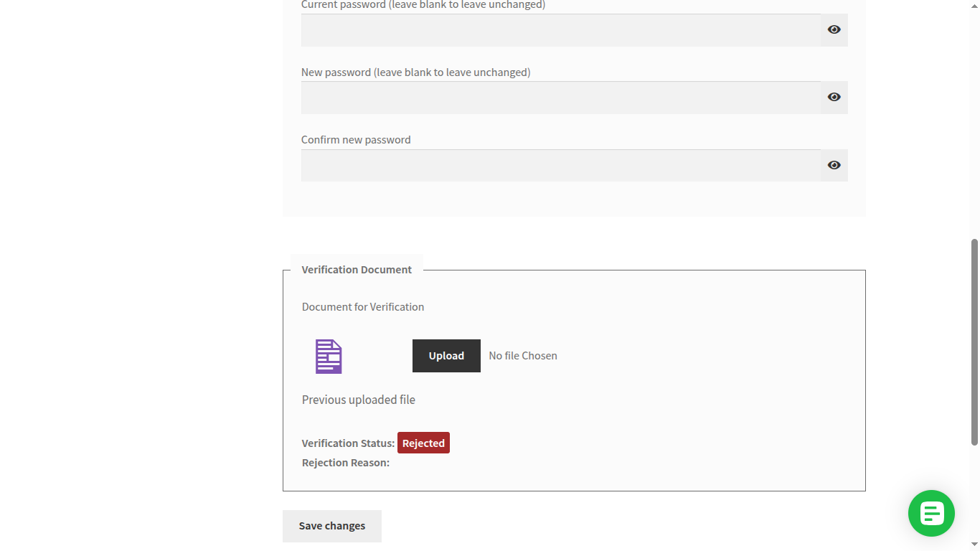Image resolution: width=980 pixels, height=551 pixels.
Task: Click the Upload button
Action: coord(446,356)
